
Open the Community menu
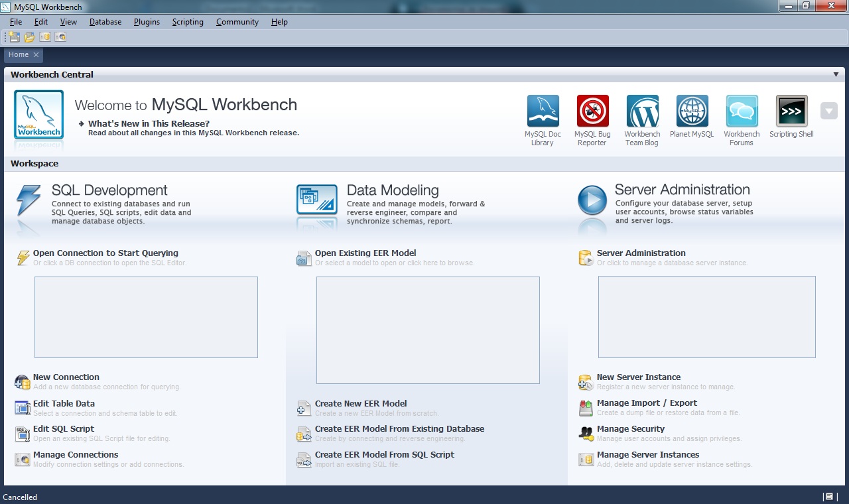[x=237, y=22]
